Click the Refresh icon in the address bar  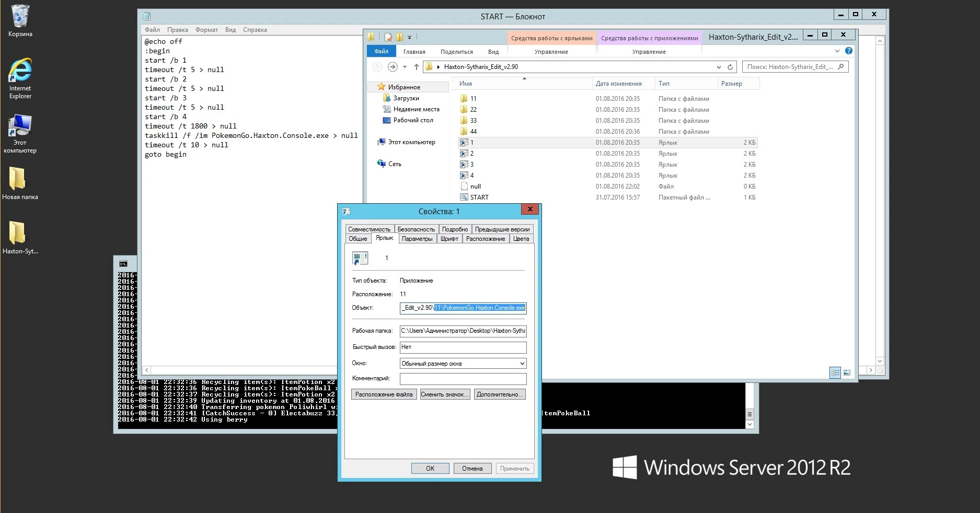click(x=730, y=67)
